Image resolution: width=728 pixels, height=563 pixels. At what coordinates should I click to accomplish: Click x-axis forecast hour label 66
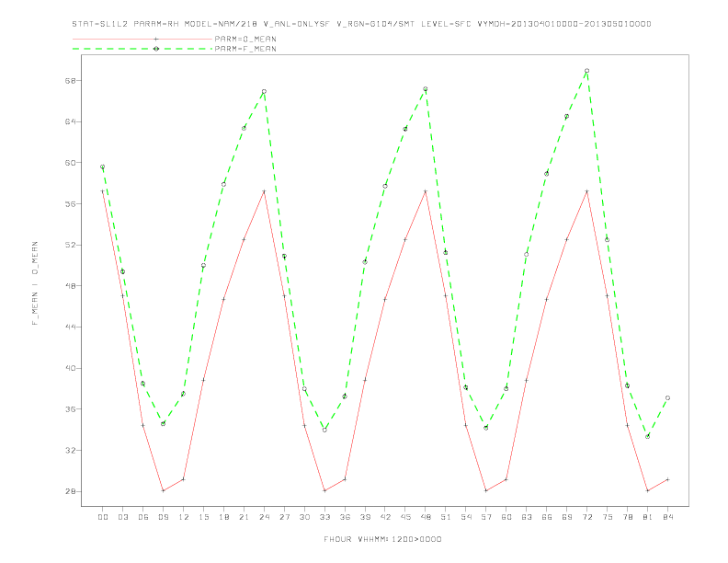click(547, 517)
